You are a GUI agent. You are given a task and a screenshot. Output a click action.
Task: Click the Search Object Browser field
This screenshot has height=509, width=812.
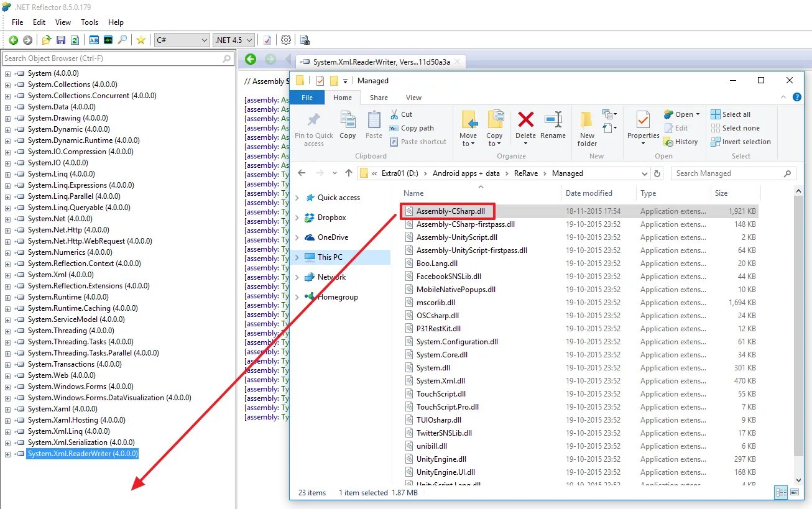pyautogui.click(x=118, y=58)
